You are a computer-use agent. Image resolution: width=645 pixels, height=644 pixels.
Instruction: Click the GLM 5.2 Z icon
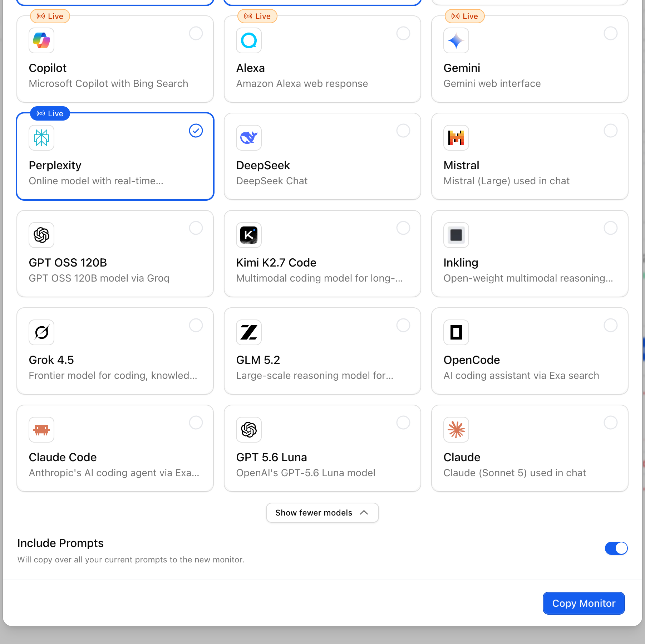(x=249, y=332)
